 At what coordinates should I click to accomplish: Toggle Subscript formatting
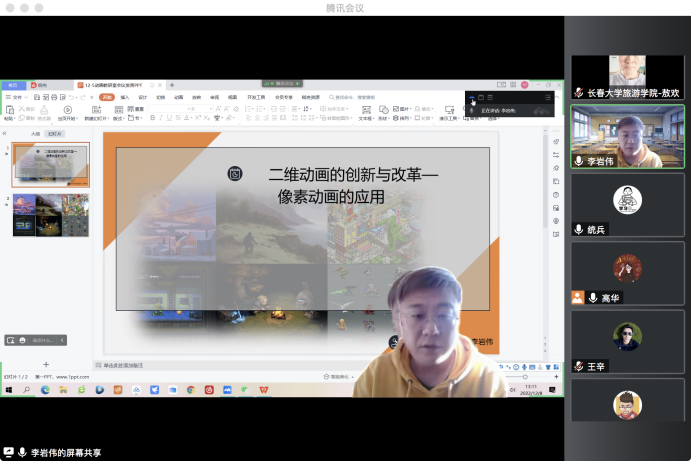click(x=207, y=118)
